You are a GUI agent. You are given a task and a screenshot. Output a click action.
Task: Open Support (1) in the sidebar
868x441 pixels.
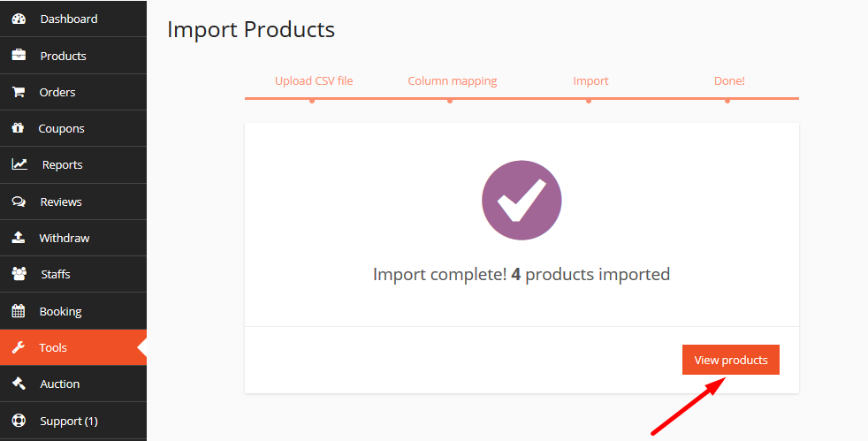click(68, 421)
